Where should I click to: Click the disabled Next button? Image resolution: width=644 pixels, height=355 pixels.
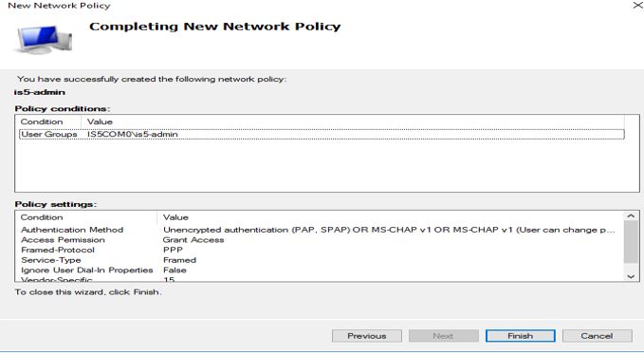443,336
